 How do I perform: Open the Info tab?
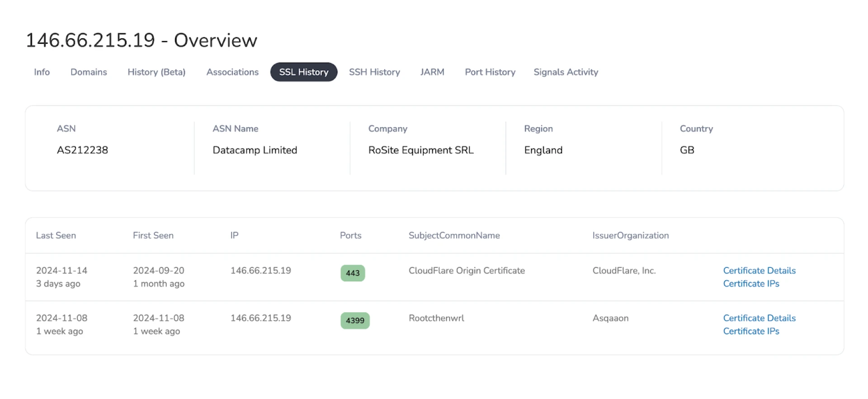[x=42, y=72]
